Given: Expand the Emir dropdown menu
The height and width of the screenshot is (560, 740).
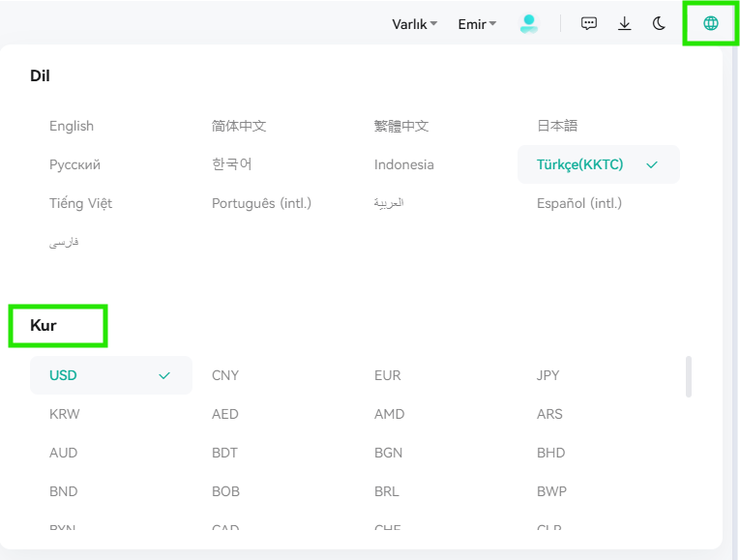Looking at the screenshot, I should pos(477,24).
